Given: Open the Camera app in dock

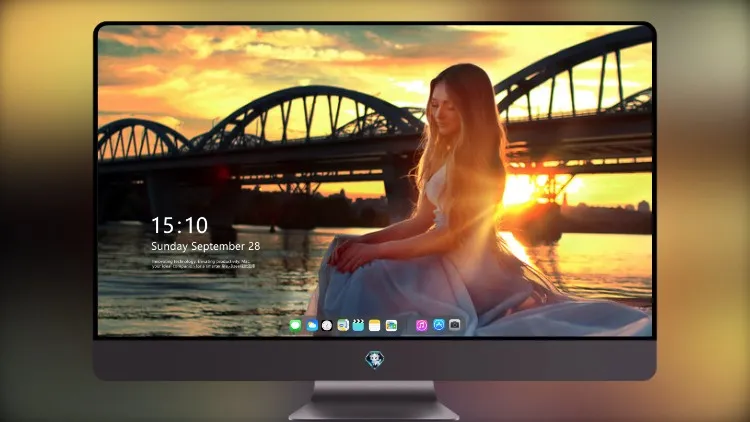Looking at the screenshot, I should (455, 325).
